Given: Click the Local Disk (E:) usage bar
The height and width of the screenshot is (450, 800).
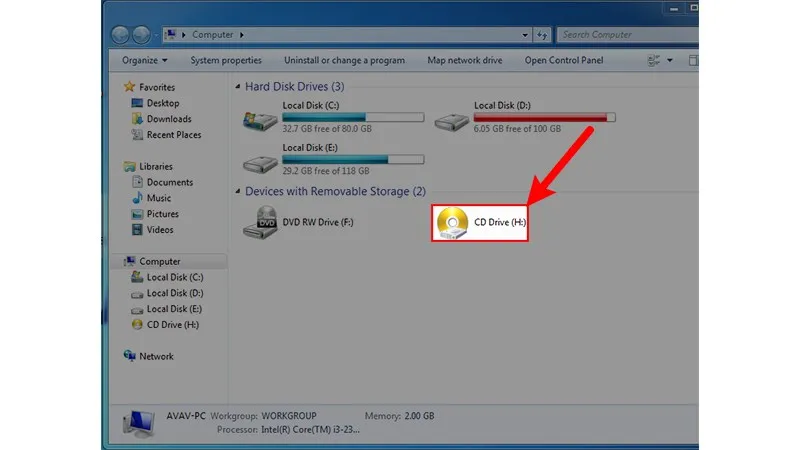Looking at the screenshot, I should click(353, 160).
